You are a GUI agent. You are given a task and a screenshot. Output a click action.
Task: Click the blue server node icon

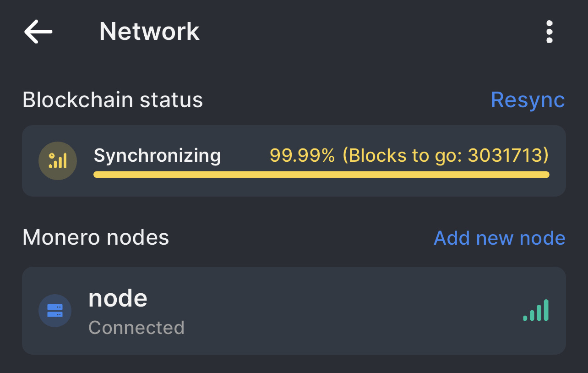pyautogui.click(x=55, y=311)
